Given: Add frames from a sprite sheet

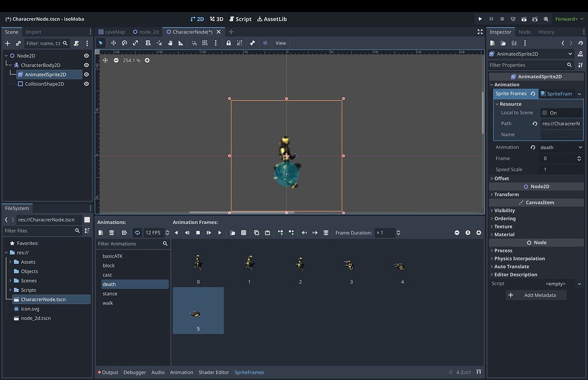Looking at the screenshot, I should (x=243, y=232).
